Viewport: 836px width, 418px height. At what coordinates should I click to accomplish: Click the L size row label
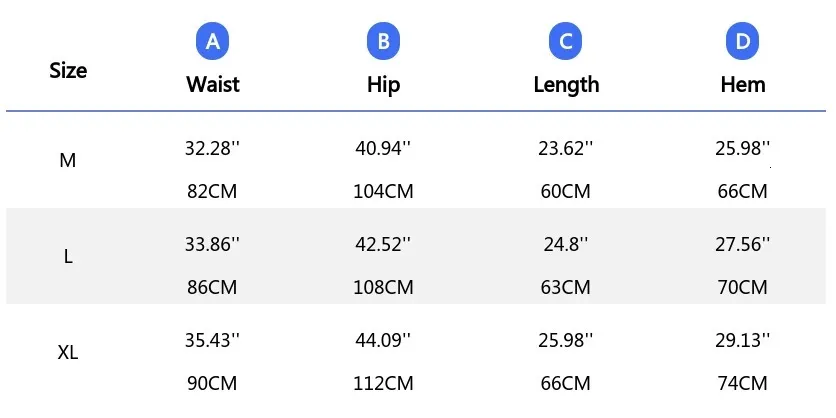tap(68, 257)
